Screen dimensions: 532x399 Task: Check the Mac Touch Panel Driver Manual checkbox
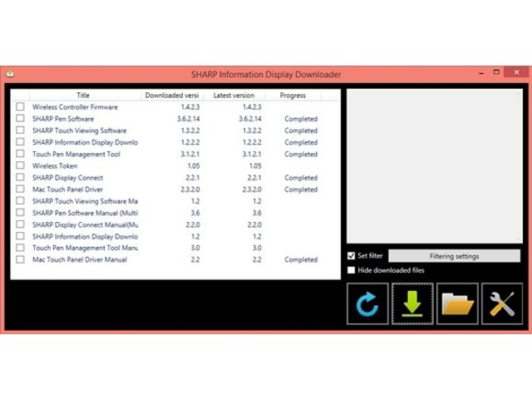[20, 259]
